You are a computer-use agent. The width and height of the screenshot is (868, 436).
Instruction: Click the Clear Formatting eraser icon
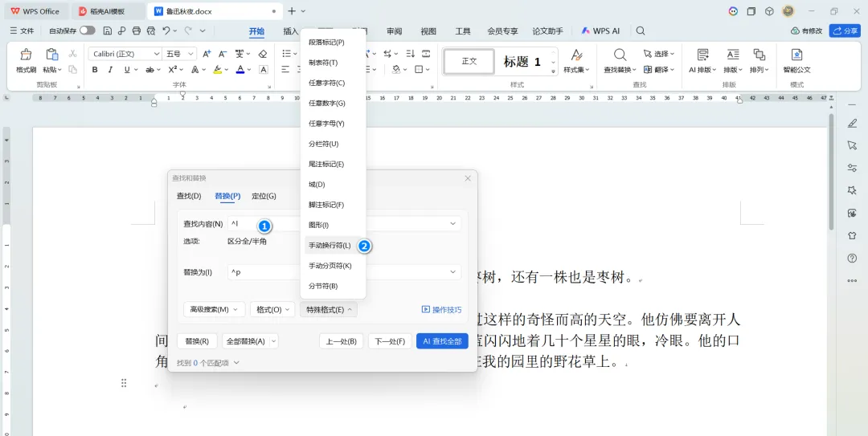[263, 54]
